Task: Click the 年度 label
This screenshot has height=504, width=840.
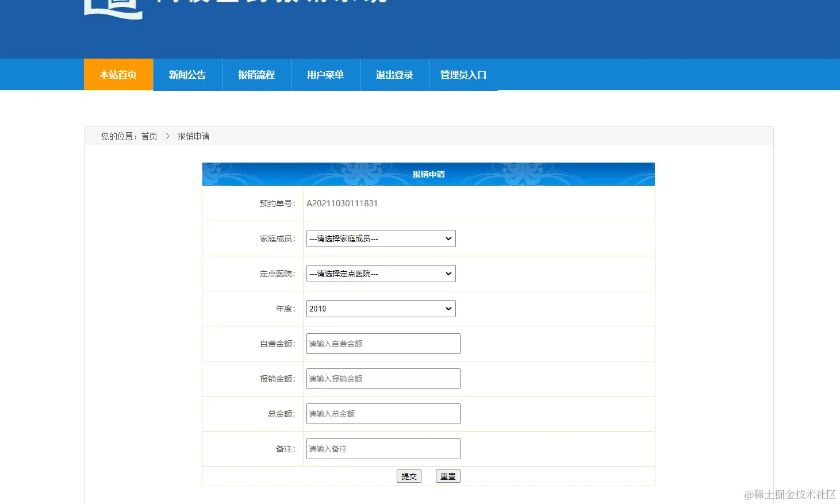Action: [x=286, y=309]
